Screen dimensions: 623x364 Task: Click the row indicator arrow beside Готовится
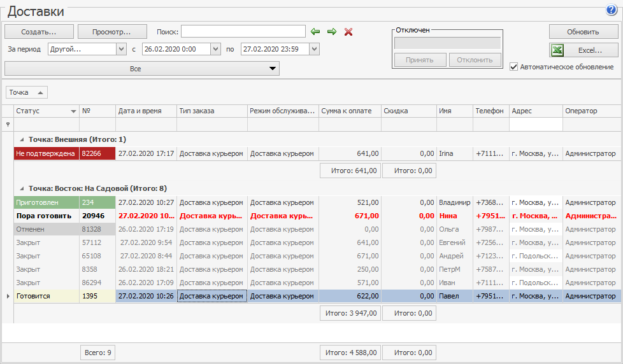click(x=8, y=296)
